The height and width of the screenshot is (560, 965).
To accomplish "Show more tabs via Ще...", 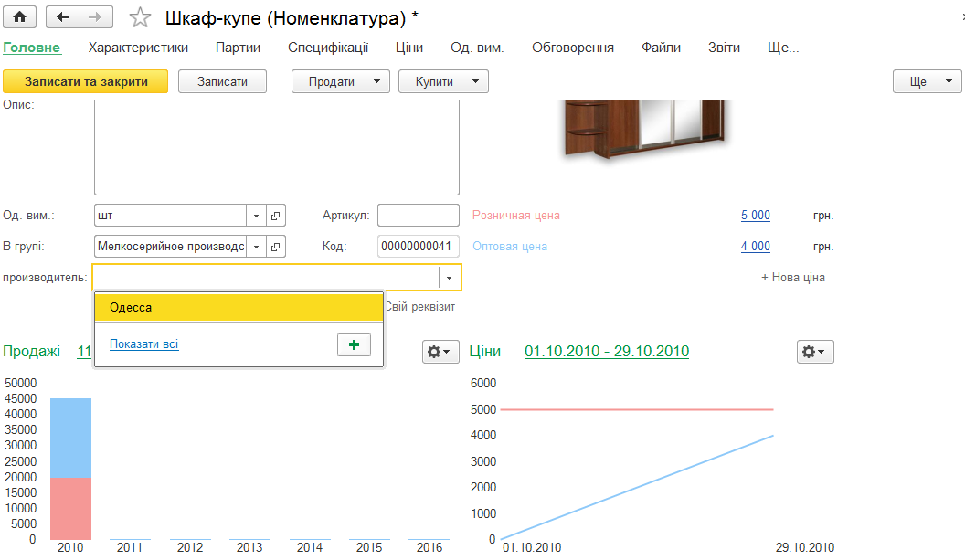I will 783,48.
